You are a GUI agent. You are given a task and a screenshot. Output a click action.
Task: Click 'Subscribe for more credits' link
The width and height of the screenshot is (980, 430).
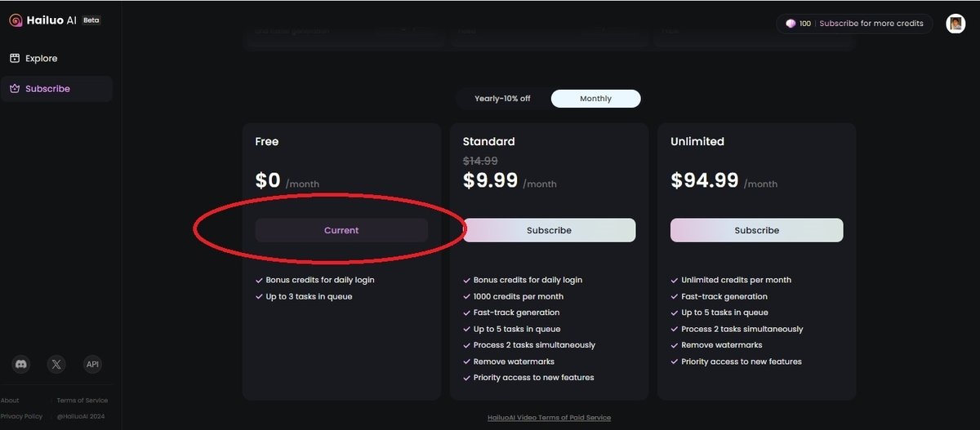coord(871,24)
